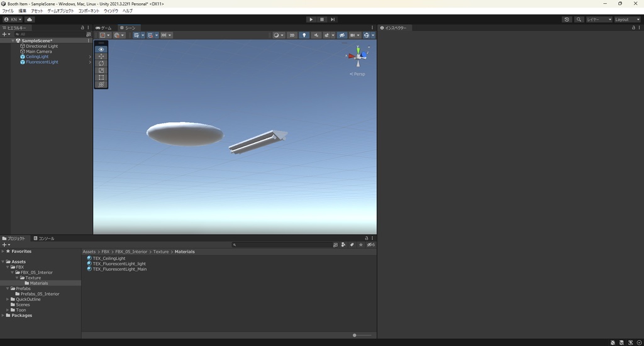The image size is (644, 346).
Task: Click the red X axis cone of gizmo
Action: coord(351,56)
